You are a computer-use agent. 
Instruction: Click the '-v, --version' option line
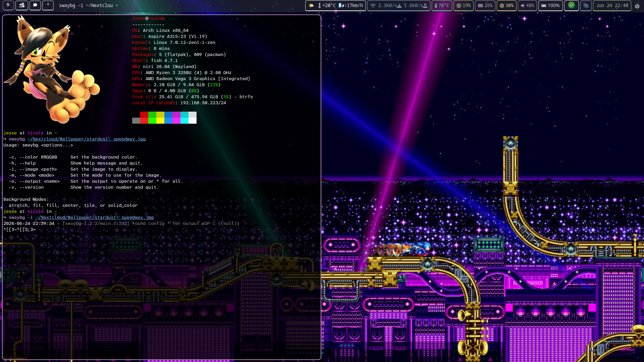(84, 187)
